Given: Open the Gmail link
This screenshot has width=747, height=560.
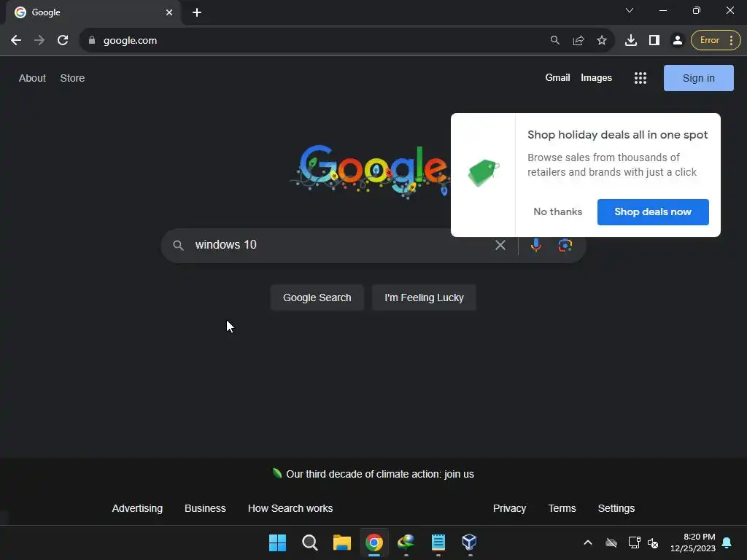Looking at the screenshot, I should coord(557,77).
